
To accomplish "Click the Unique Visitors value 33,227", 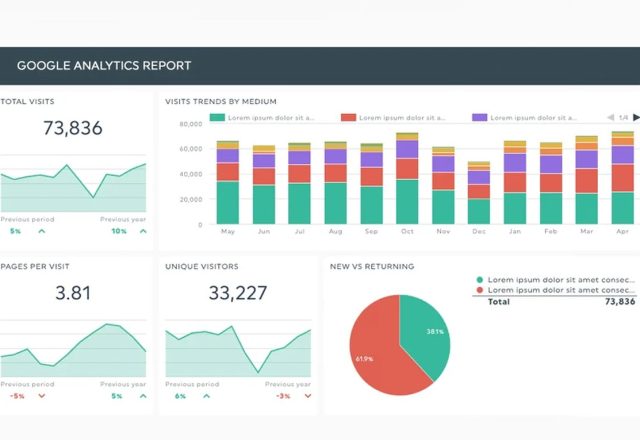I will (238, 293).
